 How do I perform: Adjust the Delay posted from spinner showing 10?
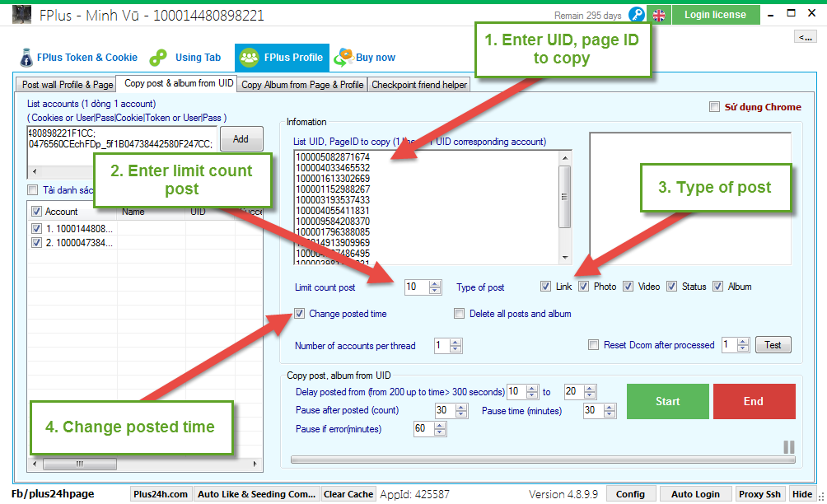click(x=533, y=392)
